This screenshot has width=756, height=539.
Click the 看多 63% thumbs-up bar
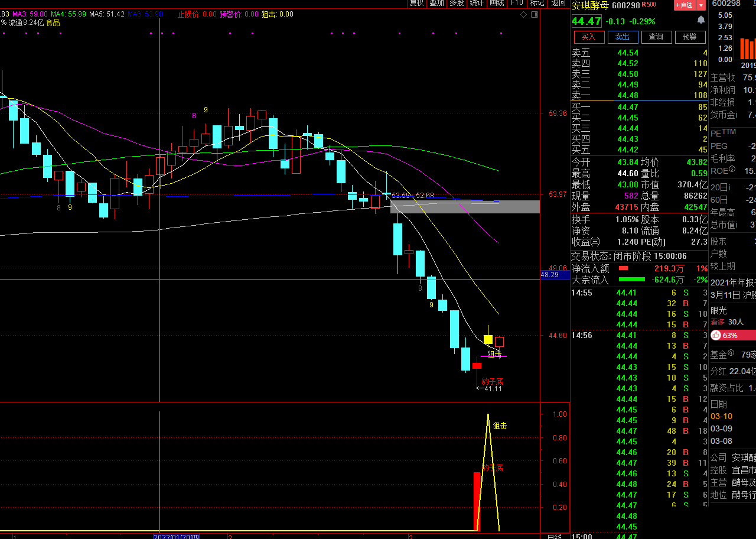point(732,335)
